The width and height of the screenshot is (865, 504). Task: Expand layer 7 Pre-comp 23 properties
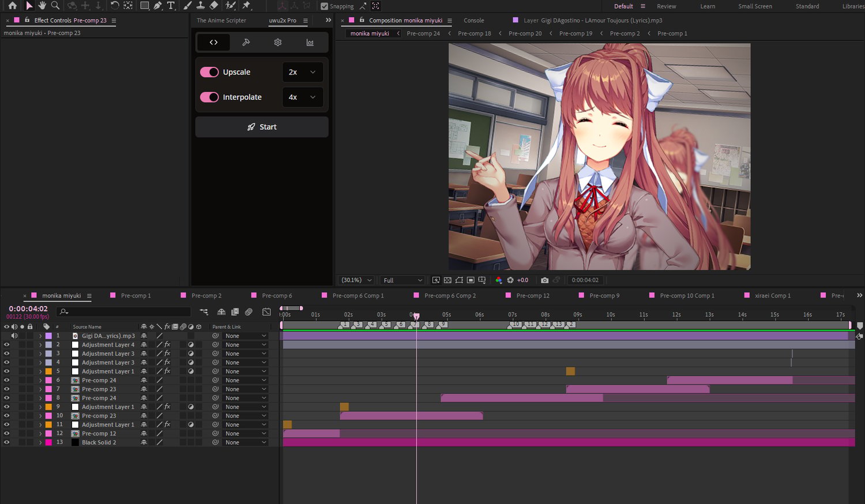coord(40,389)
